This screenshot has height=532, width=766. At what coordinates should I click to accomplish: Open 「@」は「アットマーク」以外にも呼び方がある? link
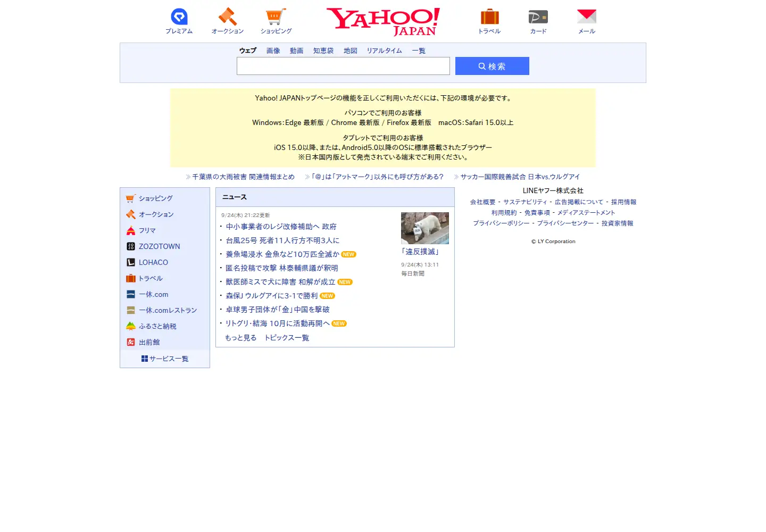click(377, 177)
